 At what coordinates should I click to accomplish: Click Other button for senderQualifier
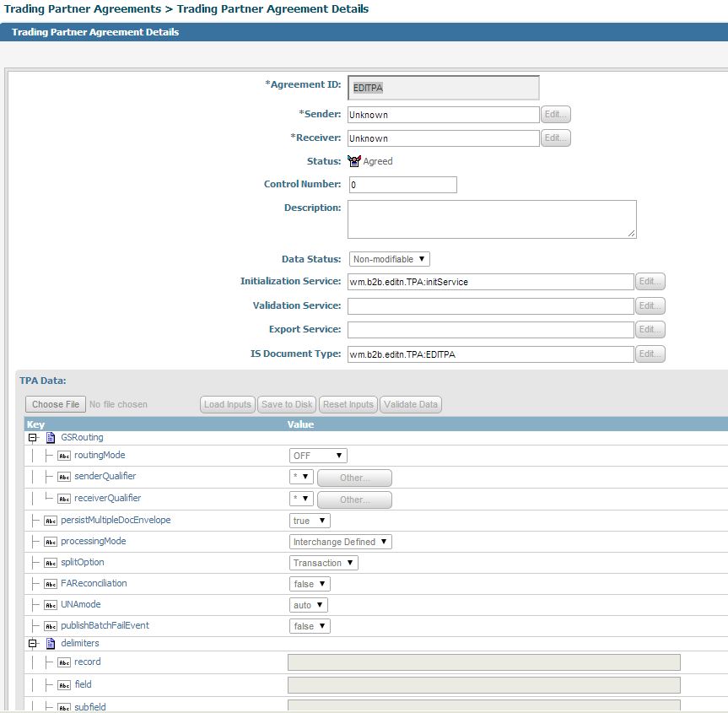coord(354,478)
